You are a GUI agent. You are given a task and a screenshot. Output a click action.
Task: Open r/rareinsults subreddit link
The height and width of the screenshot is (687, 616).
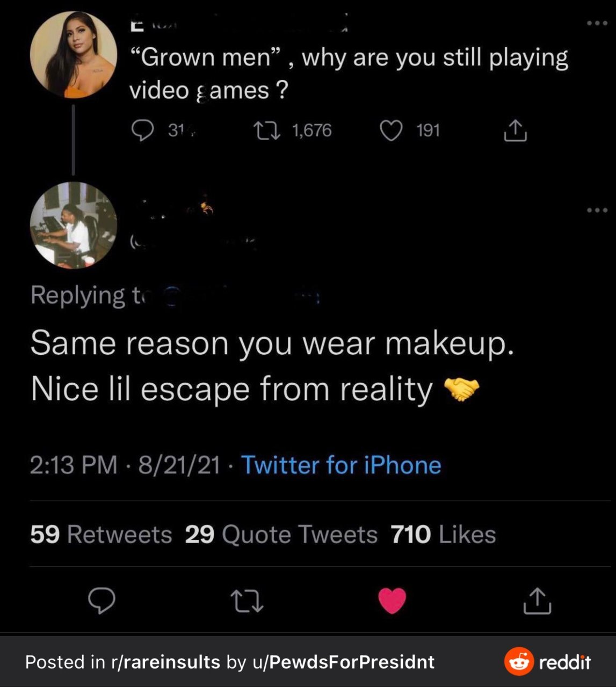pyautogui.click(x=165, y=662)
